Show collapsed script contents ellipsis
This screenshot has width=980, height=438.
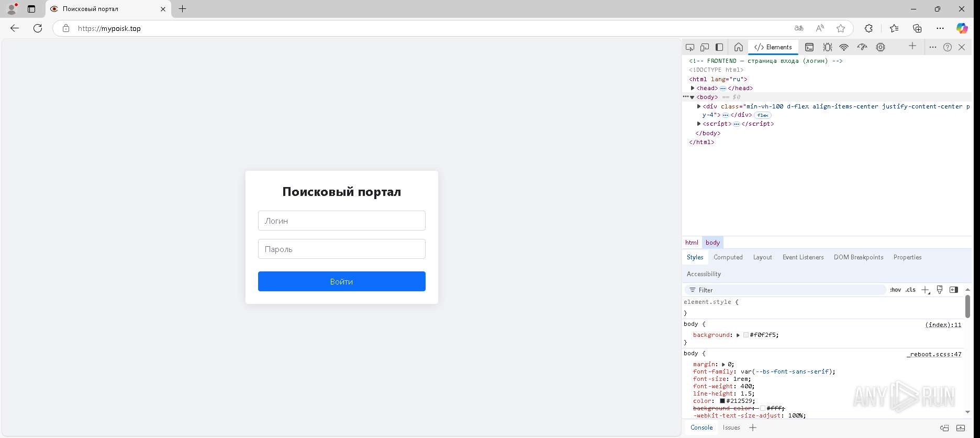(x=737, y=124)
